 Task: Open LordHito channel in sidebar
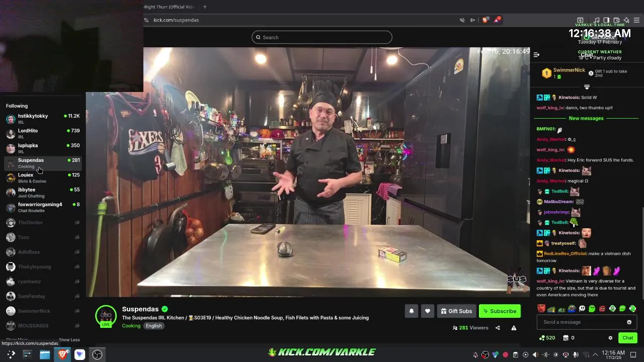(43, 133)
